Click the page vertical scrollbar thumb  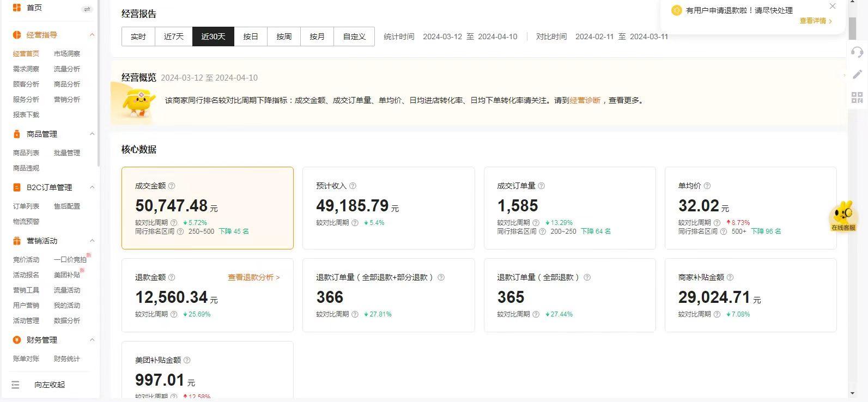point(852,28)
